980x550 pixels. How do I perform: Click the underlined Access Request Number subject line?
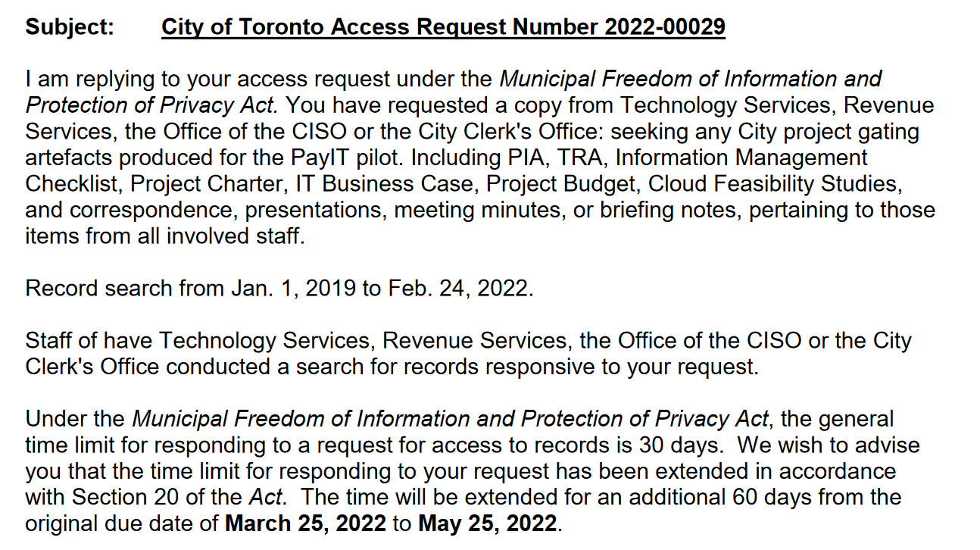point(443,27)
